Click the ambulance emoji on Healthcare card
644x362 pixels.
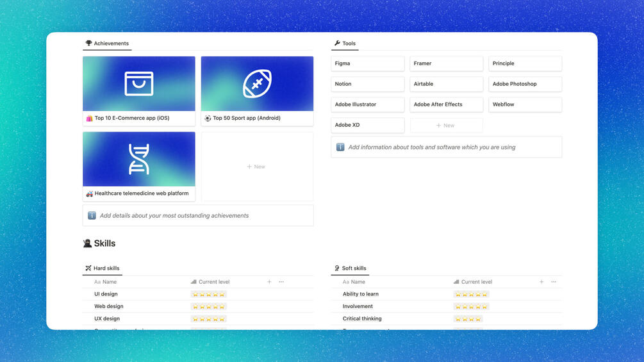[90, 193]
